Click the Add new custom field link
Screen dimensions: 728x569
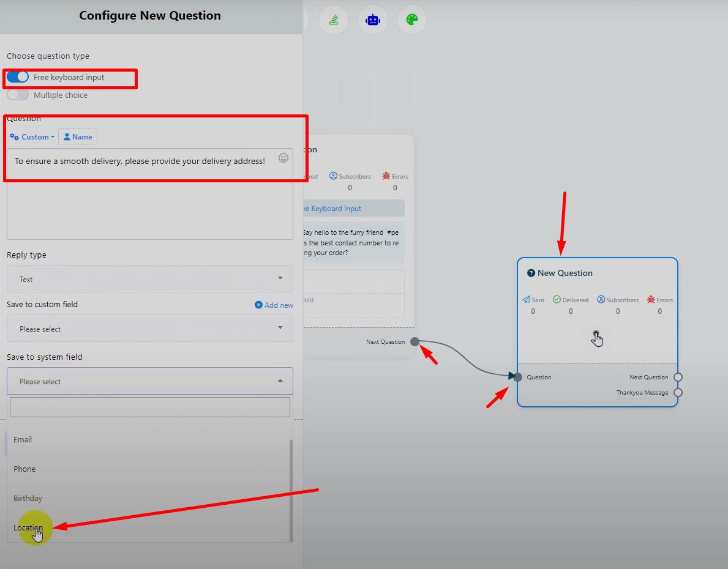click(x=274, y=305)
